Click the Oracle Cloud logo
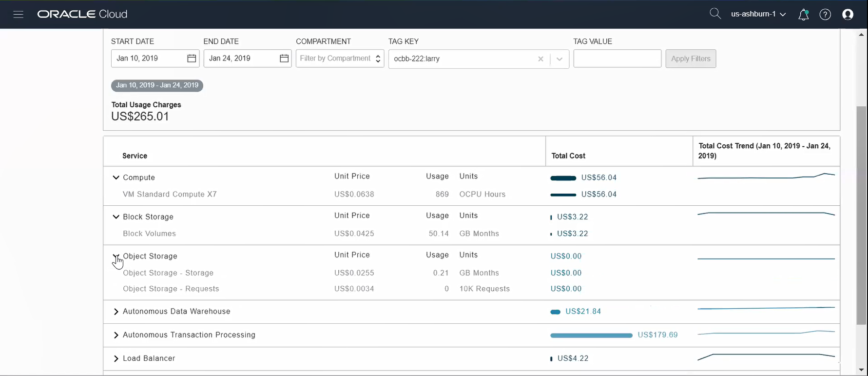 tap(82, 14)
